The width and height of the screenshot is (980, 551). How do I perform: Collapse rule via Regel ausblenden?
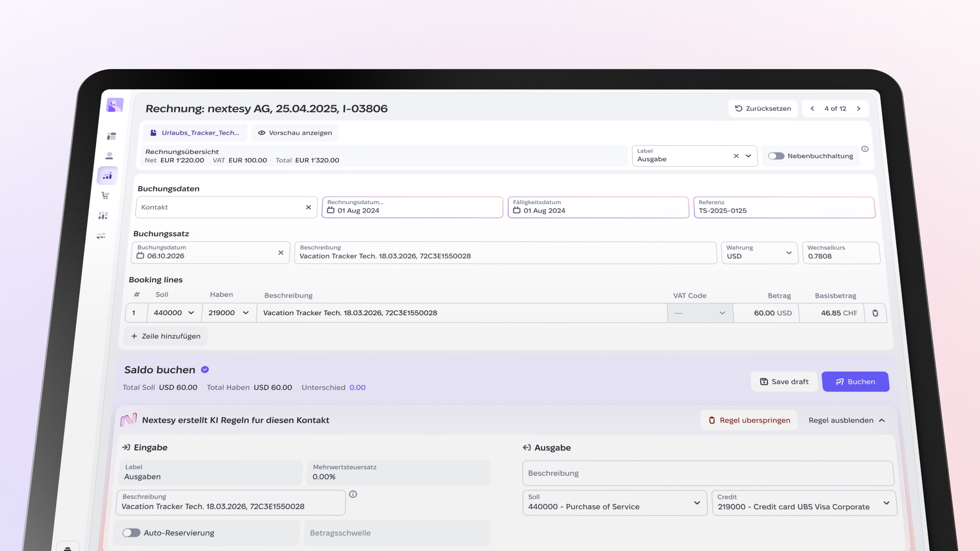846,420
